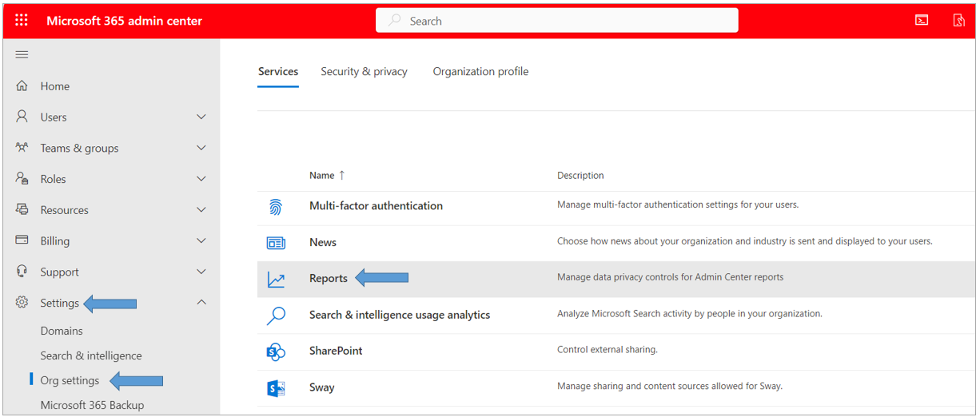Collapse the navigation menu hamburger icon

(22, 54)
